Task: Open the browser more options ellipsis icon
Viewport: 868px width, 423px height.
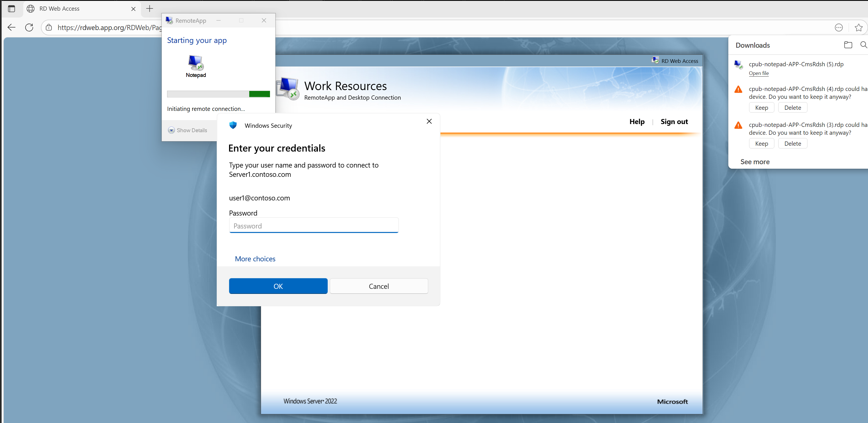Action: (x=839, y=28)
